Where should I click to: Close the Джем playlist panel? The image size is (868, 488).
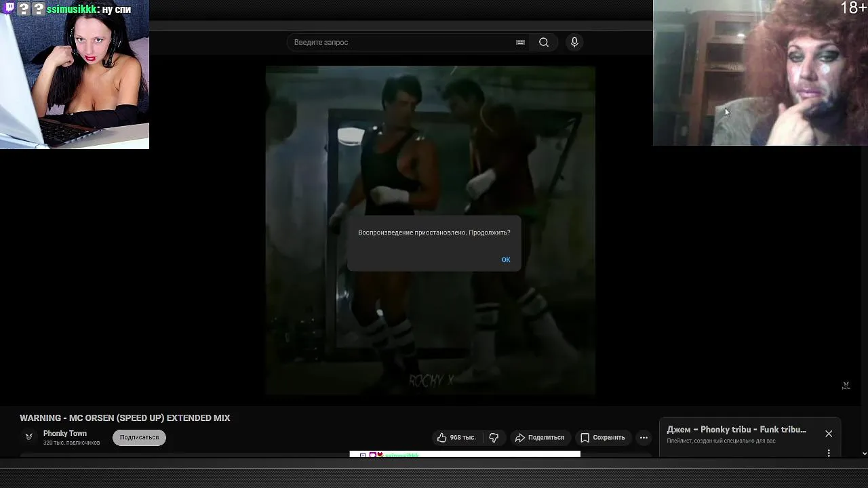pos(829,434)
